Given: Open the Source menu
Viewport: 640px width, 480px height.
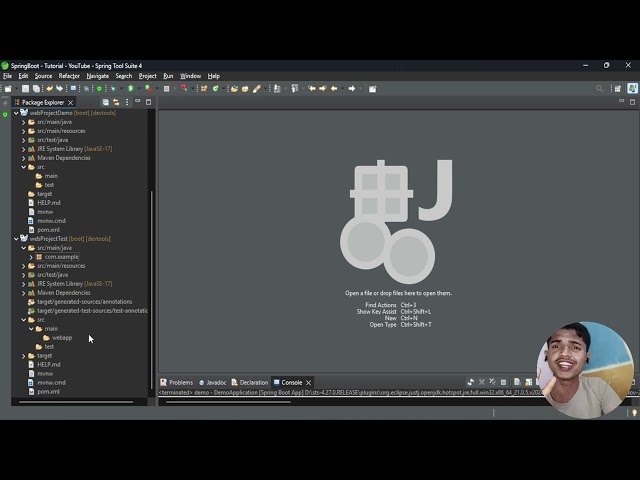Looking at the screenshot, I should (x=43, y=76).
